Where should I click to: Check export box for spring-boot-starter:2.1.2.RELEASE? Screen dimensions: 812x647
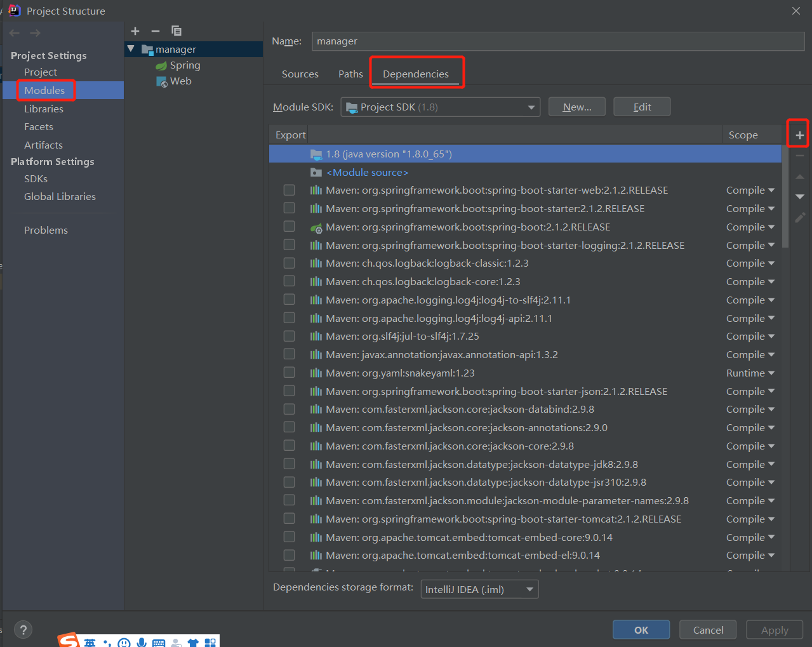(x=289, y=208)
